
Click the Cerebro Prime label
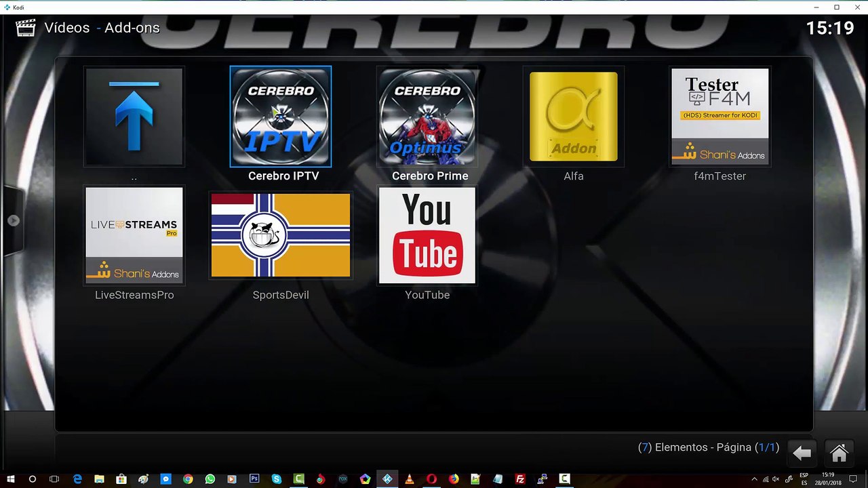(430, 176)
